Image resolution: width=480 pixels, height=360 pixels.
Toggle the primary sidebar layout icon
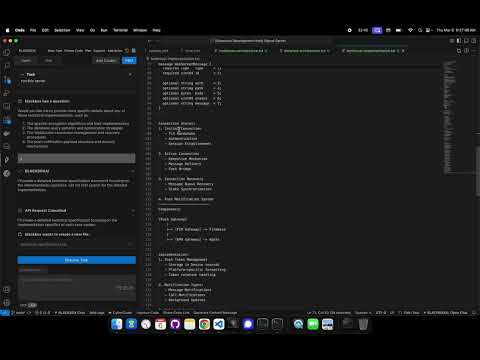459,41
